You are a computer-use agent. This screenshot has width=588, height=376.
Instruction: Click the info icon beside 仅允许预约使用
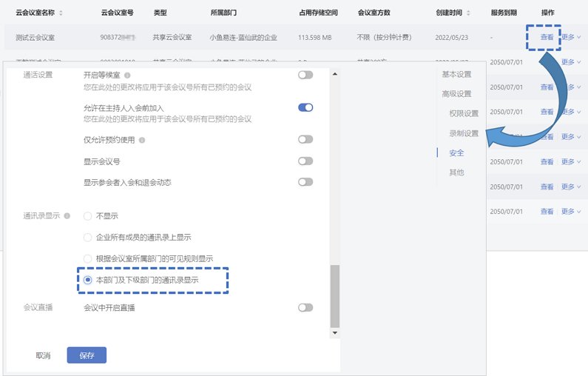142,140
